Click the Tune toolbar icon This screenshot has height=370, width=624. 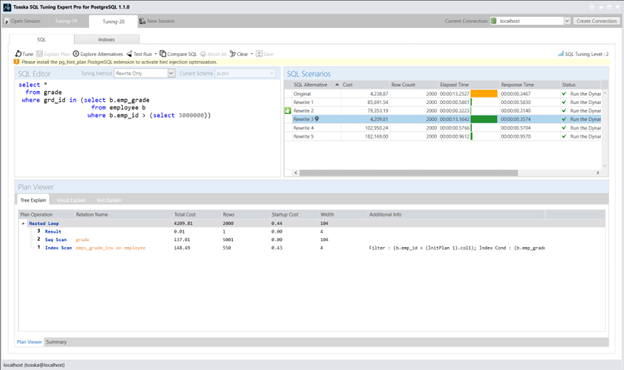(x=18, y=54)
